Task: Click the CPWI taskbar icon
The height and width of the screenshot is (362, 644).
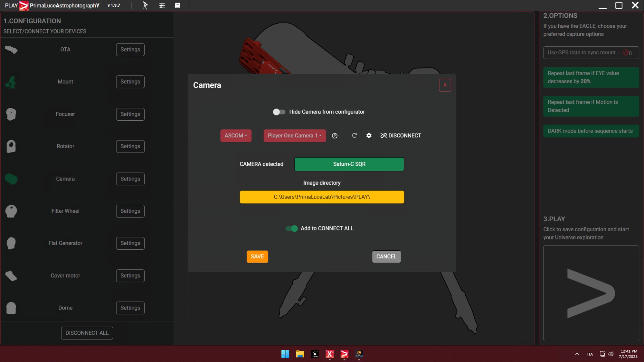Action: (359, 354)
